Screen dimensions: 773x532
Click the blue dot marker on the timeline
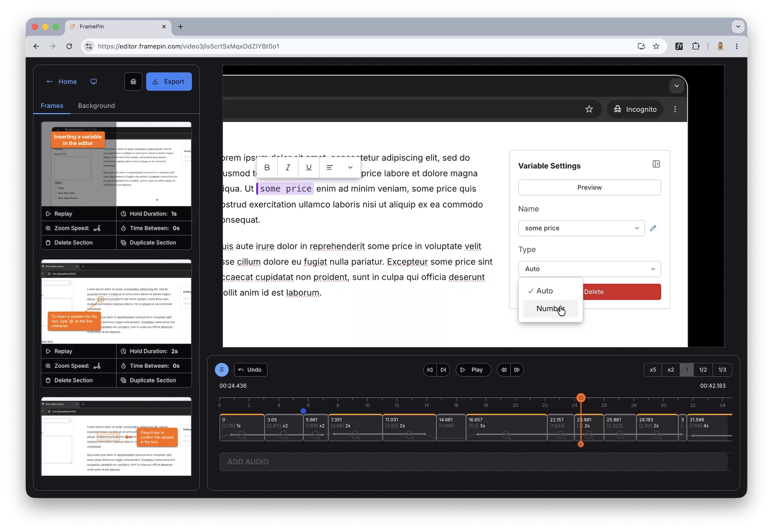click(x=303, y=411)
